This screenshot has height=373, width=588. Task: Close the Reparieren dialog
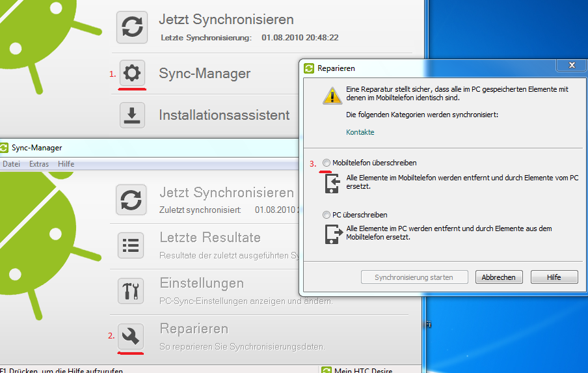click(x=572, y=65)
